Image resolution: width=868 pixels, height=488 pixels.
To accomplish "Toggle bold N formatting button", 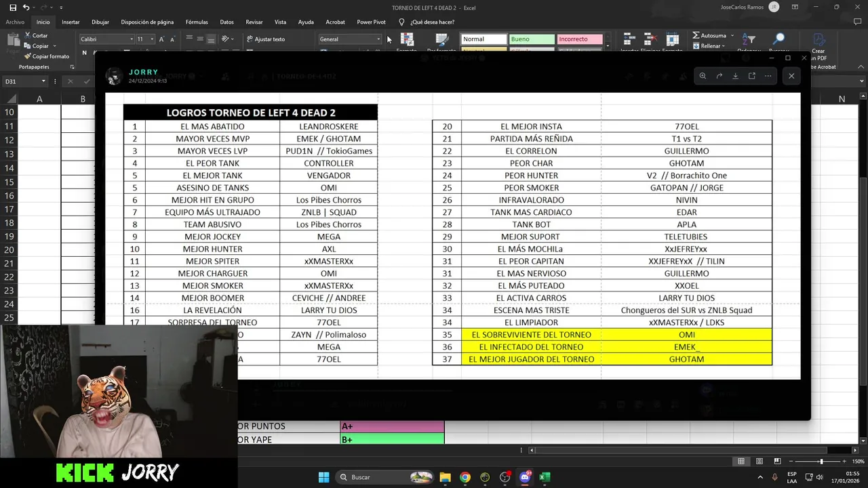I will tap(84, 52).
